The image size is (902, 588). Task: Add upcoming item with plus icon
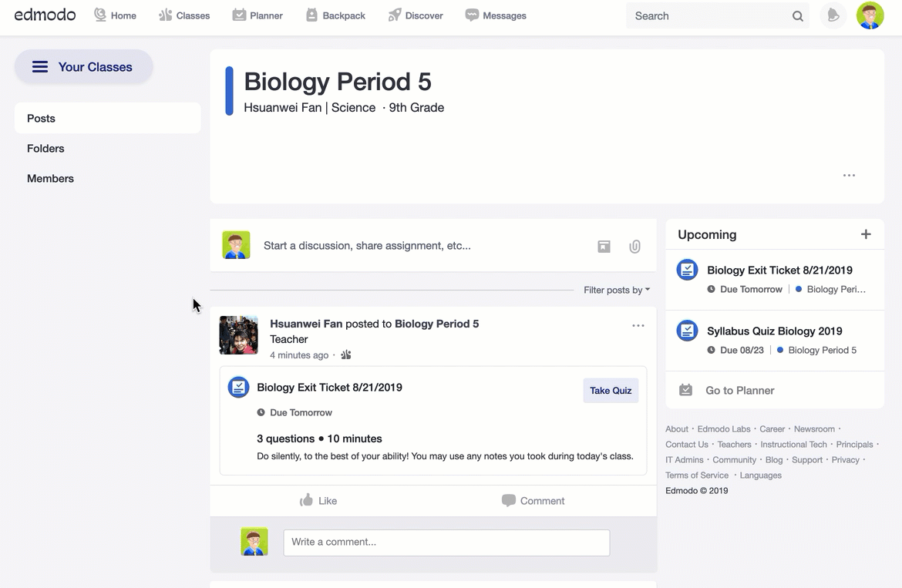[866, 234]
